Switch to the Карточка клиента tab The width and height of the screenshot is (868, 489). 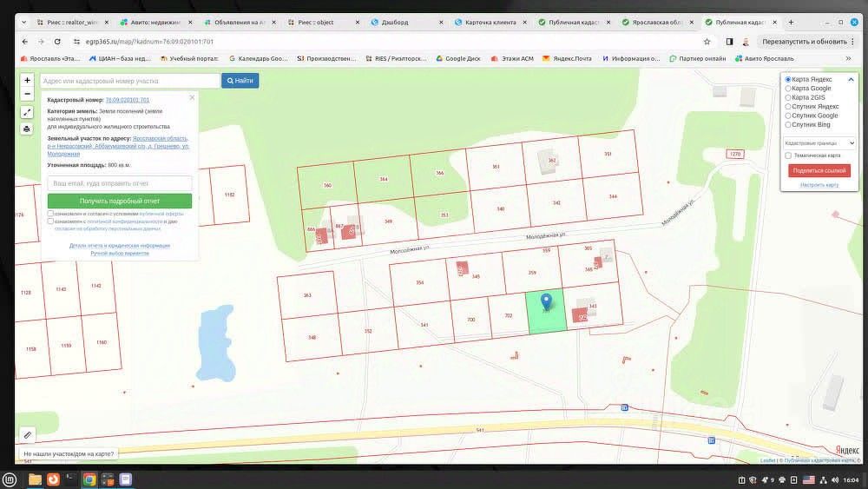pyautogui.click(x=491, y=23)
